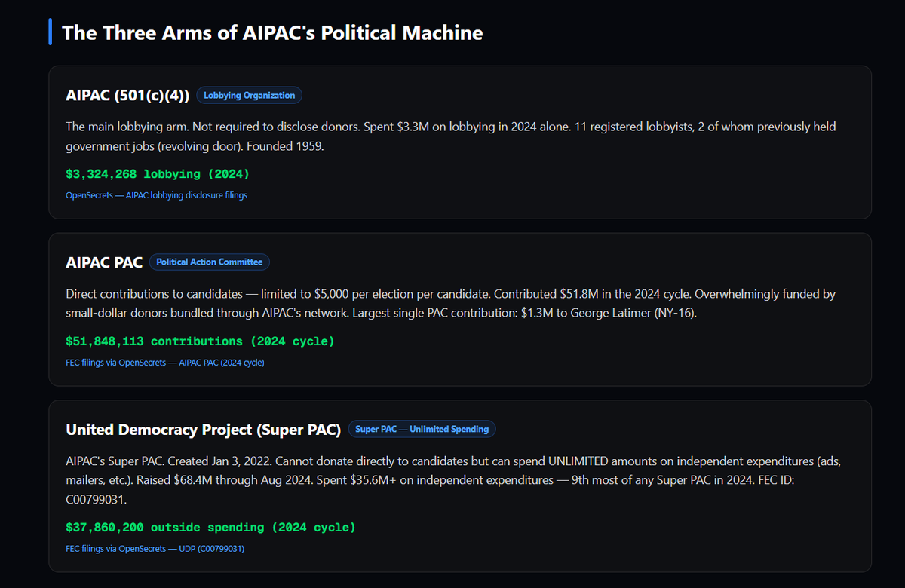Click the blue accent bar beside the heading
This screenshot has width=905, height=588.
[50, 32]
